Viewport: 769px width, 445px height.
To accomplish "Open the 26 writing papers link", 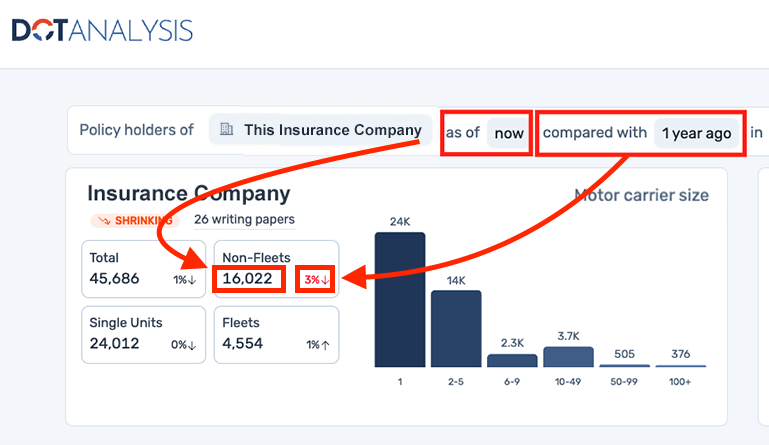I will 244,219.
